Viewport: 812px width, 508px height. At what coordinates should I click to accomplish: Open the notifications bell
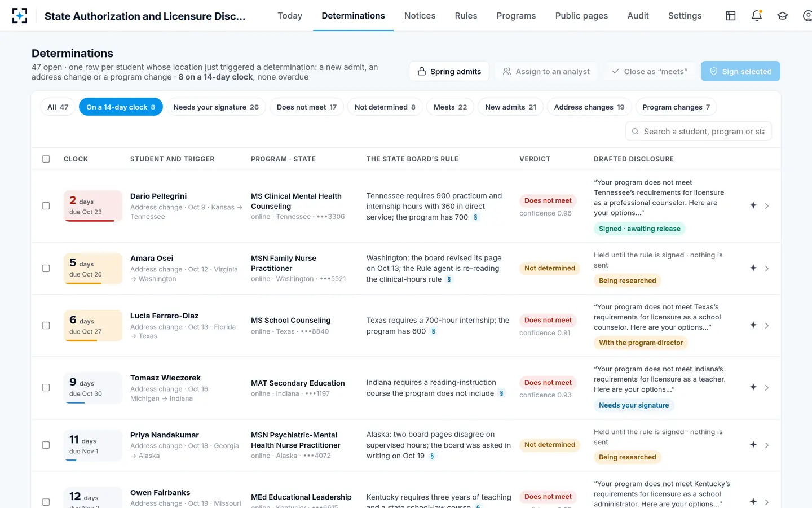[x=757, y=16]
